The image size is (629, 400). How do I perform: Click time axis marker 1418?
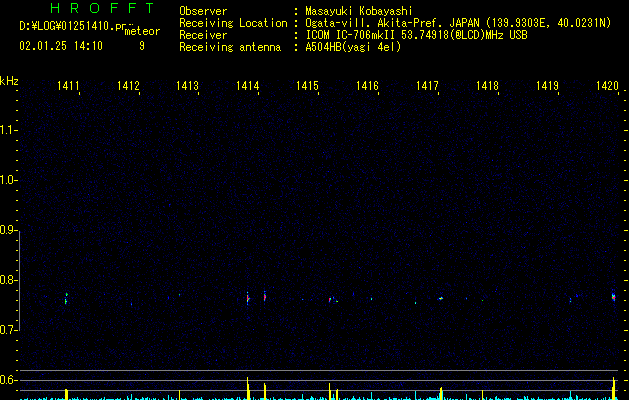[x=487, y=86]
